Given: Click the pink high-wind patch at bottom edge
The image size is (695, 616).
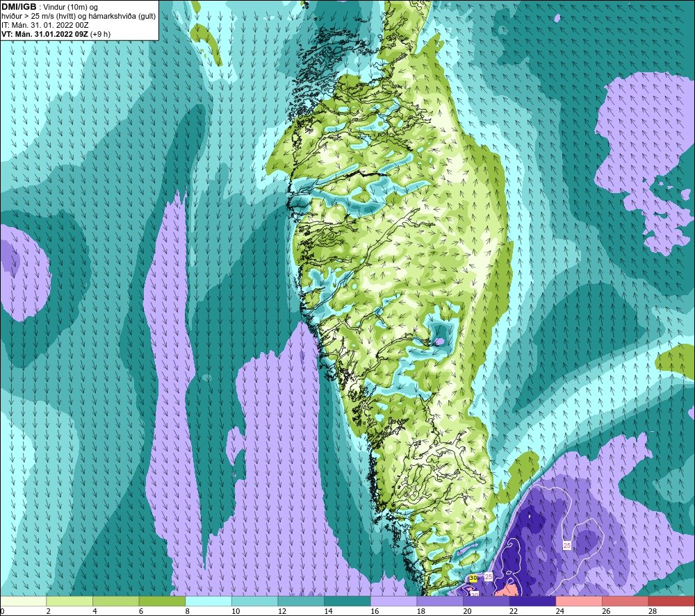Looking at the screenshot, I should click(507, 590).
